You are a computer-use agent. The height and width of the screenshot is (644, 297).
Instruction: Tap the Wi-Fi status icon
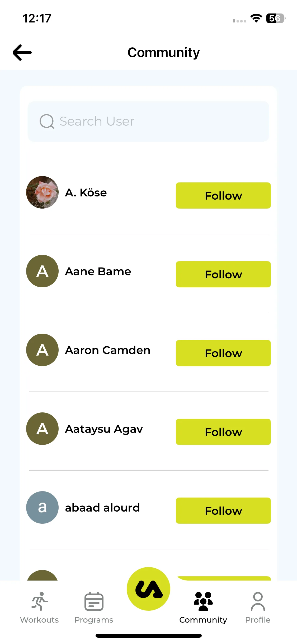click(256, 18)
